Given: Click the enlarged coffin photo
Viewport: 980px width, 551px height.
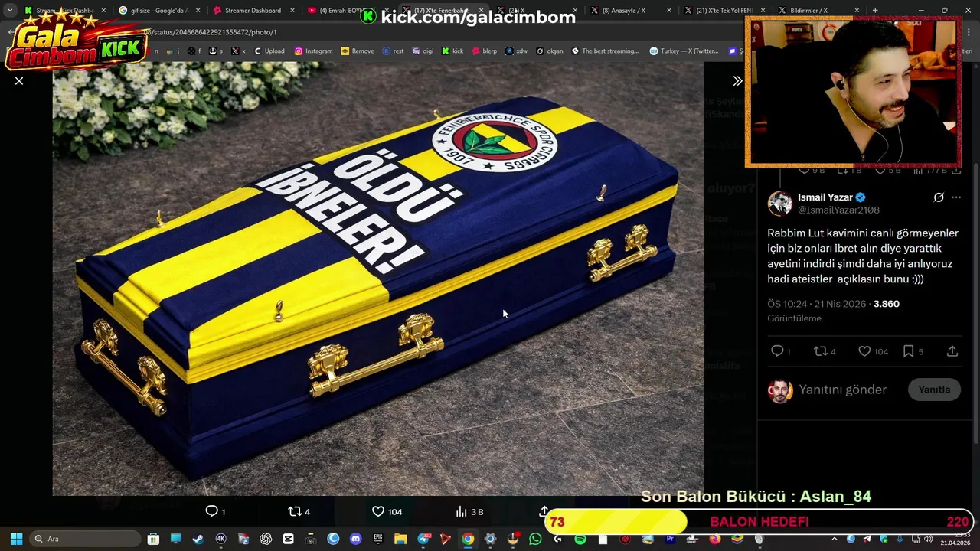Looking at the screenshot, I should 378,279.
